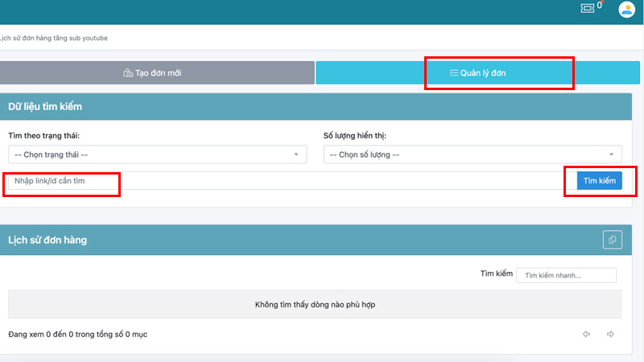This screenshot has width=644, height=362.
Task: Click the Lịch sử đơn hàng tăng sub youtube breadcrumb
Action: [54, 38]
